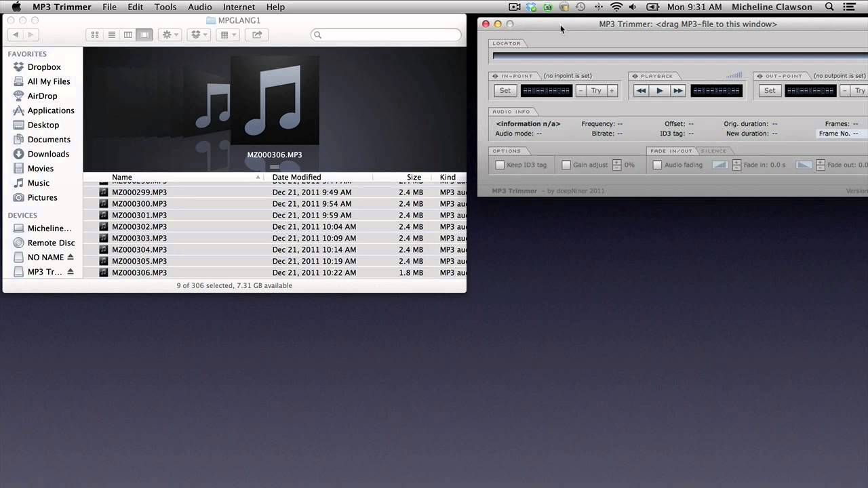Switch to the Fade In/Out tab

(671, 151)
